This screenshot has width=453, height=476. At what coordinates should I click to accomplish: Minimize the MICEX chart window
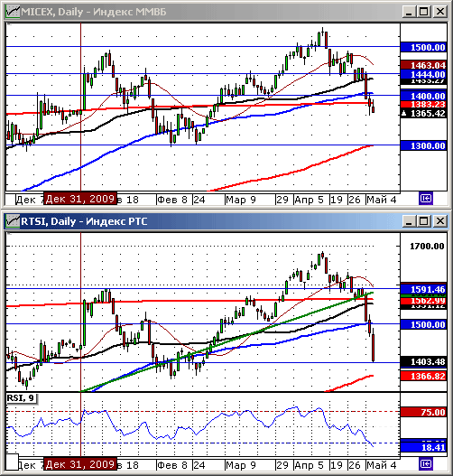click(409, 12)
